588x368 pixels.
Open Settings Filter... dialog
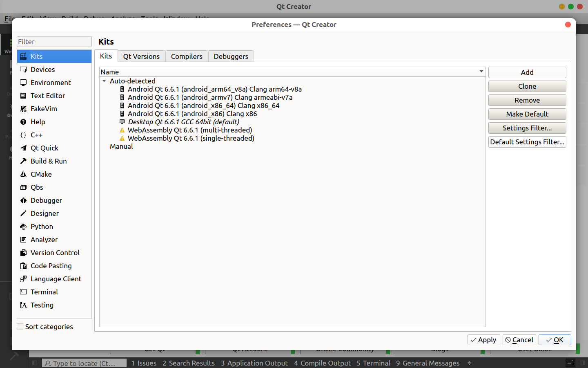pyautogui.click(x=527, y=128)
